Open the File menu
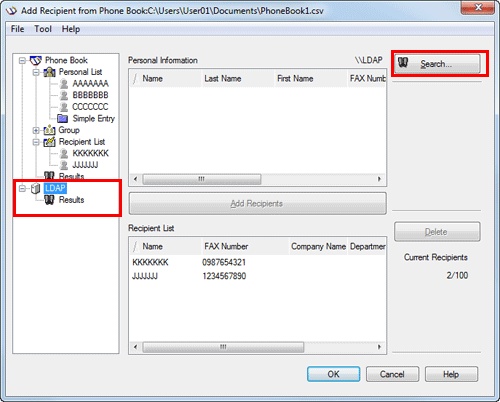Viewport: 500px width, 402px height. [x=17, y=29]
